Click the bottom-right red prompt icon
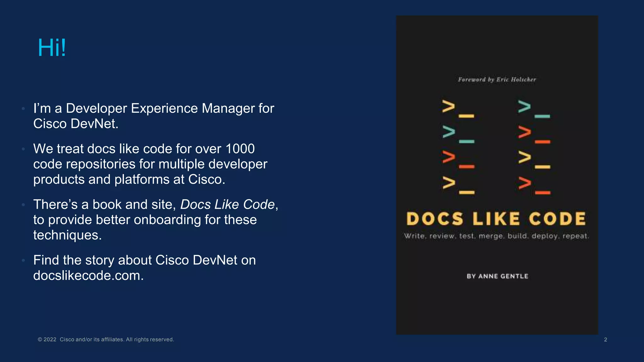644x362 pixels. pyautogui.click(x=534, y=185)
